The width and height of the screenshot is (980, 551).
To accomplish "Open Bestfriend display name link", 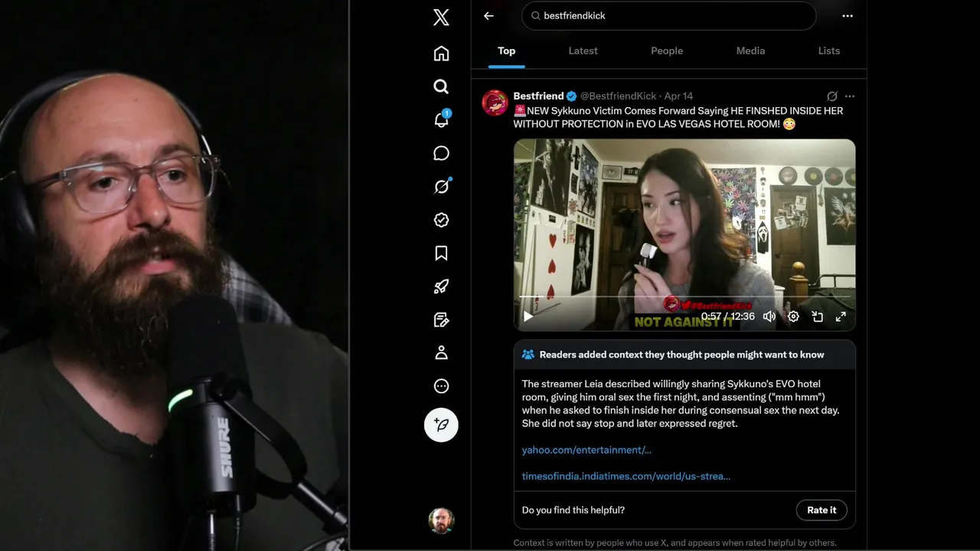I will (538, 96).
